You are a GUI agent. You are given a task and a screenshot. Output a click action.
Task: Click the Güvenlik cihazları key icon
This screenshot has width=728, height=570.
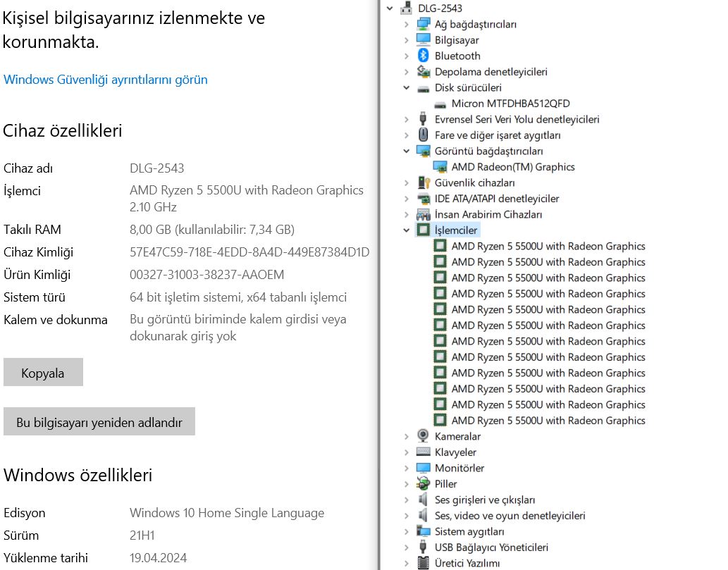(423, 182)
